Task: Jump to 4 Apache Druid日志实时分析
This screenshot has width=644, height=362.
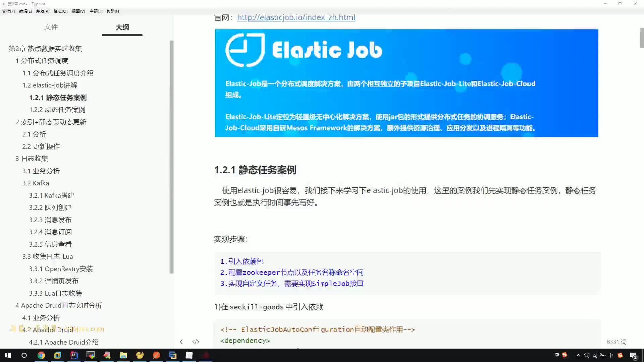Action: pos(59,305)
